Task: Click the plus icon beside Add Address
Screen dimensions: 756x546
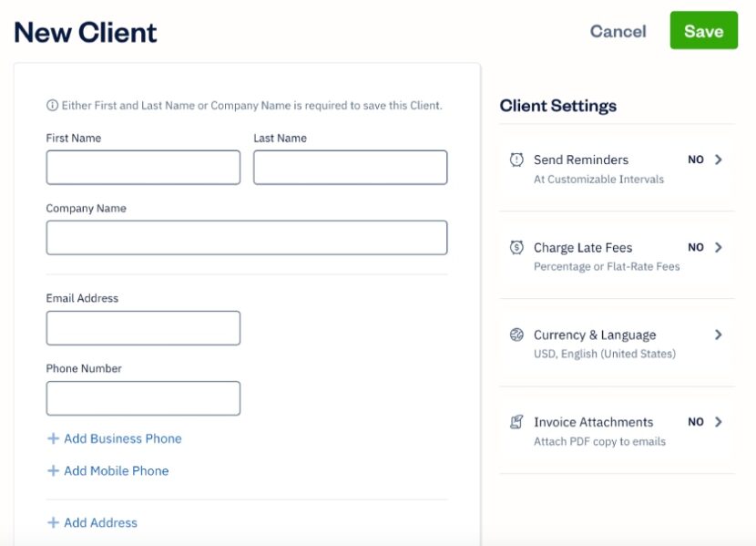Action: (x=51, y=522)
